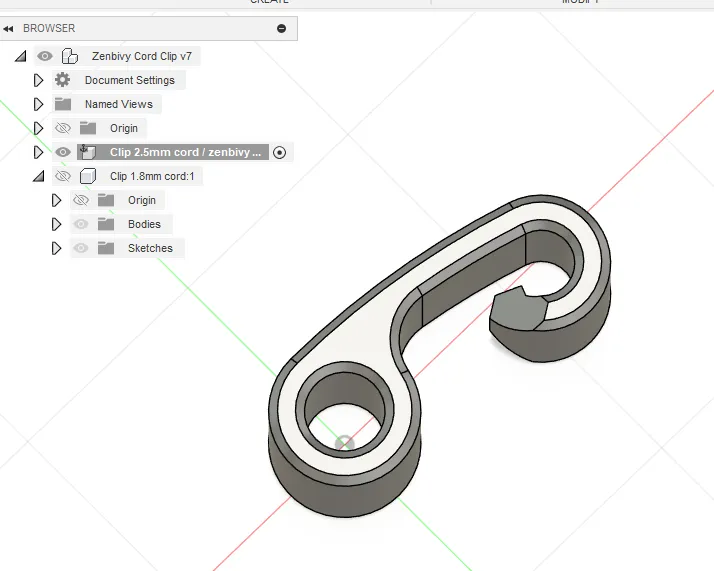Click the Named Views folder icon

[x=63, y=104]
